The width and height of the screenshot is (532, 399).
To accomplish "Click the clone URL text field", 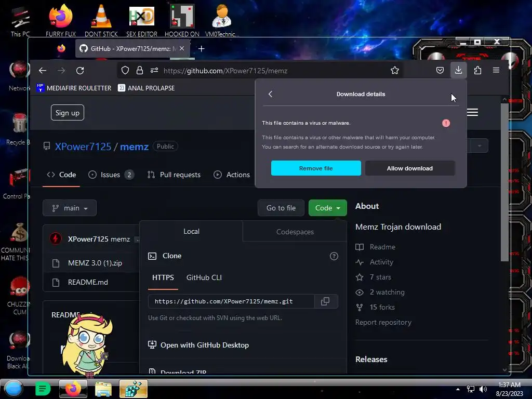I will tap(231, 301).
